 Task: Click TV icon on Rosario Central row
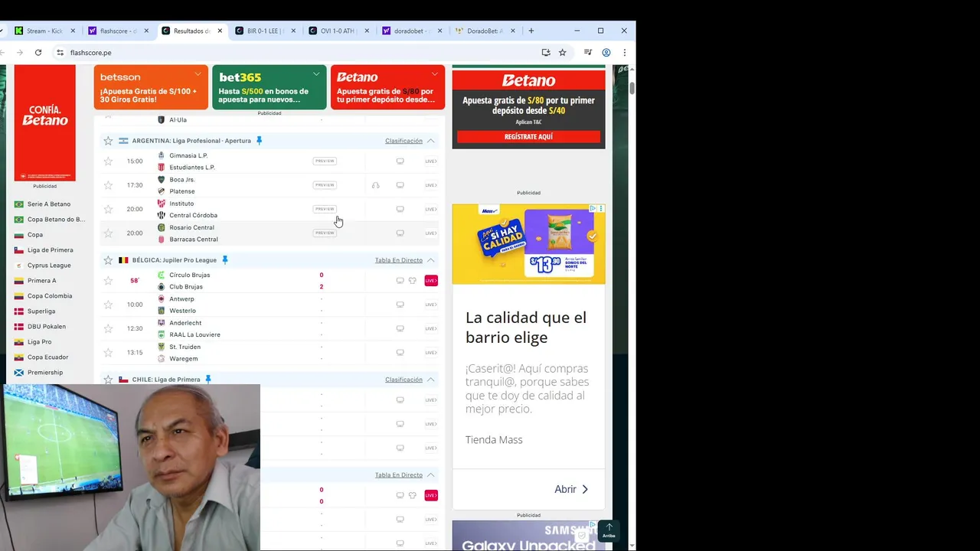tap(400, 233)
